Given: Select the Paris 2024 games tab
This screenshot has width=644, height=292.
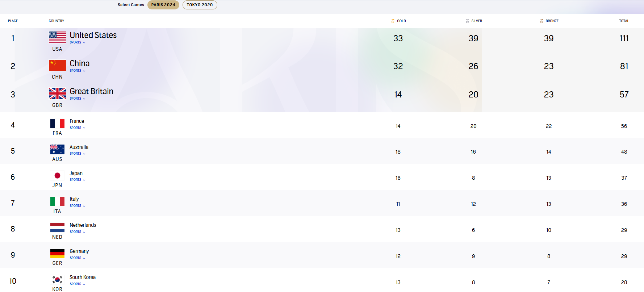Looking at the screenshot, I should [x=163, y=5].
